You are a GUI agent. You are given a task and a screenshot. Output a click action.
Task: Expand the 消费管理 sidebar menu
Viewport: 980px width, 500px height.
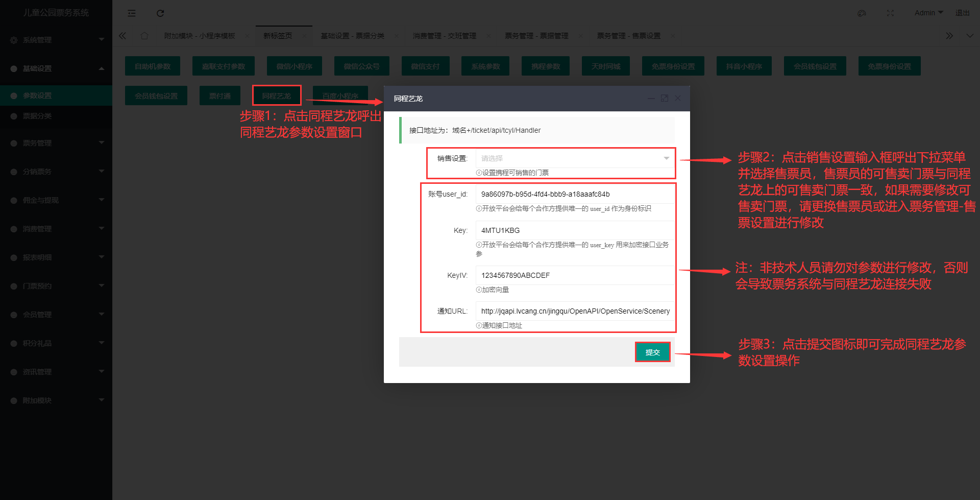click(x=56, y=229)
